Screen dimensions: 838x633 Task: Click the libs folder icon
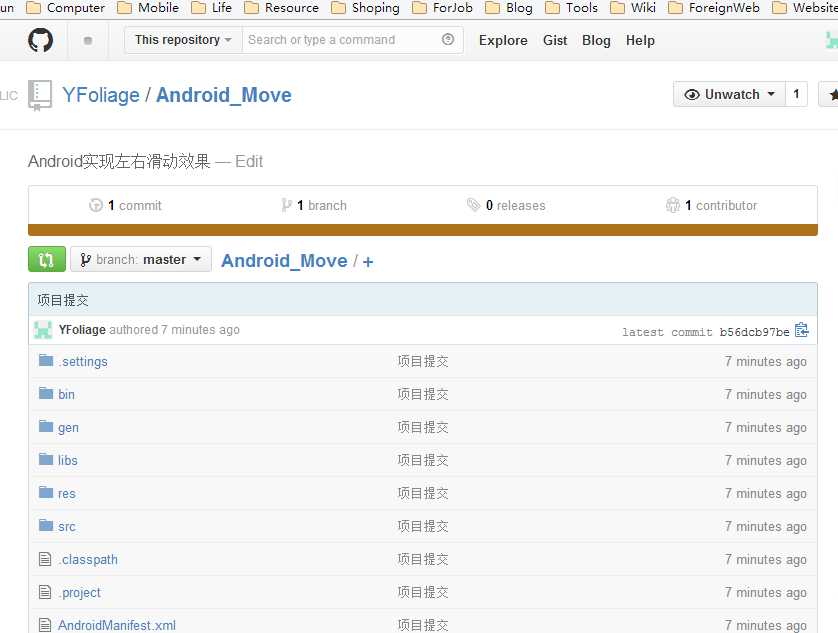tap(46, 460)
